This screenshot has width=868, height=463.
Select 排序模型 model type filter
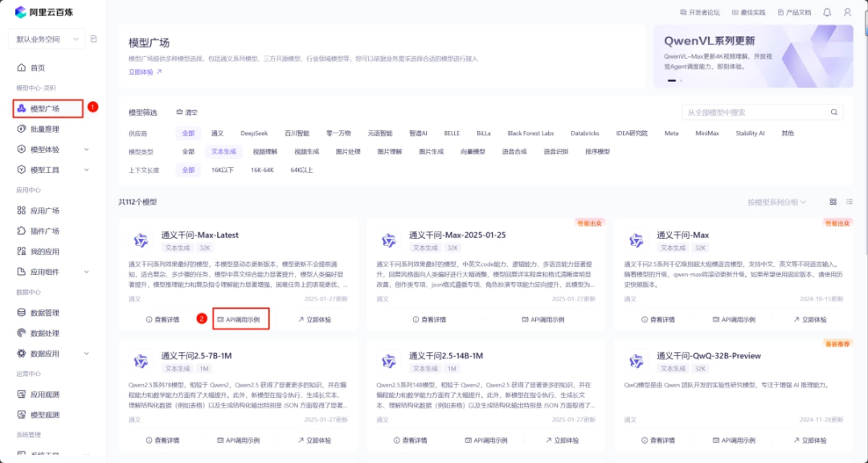tap(597, 152)
